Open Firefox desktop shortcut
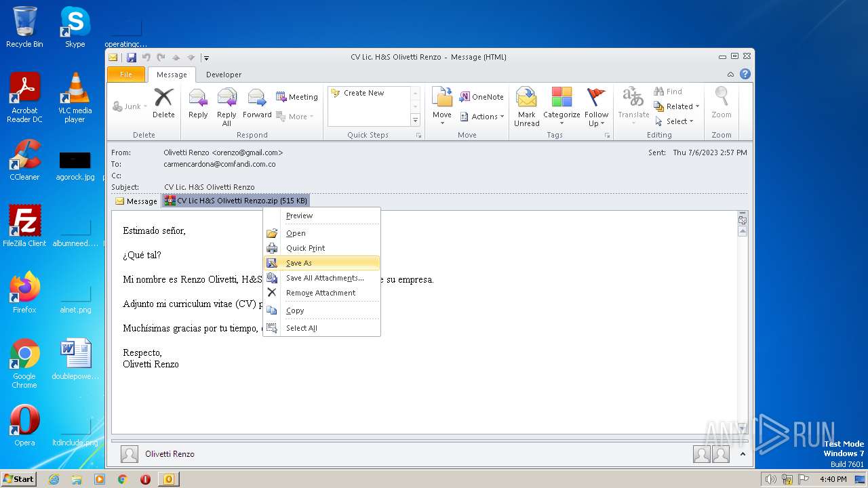Image resolution: width=868 pixels, height=488 pixels. click(24, 293)
